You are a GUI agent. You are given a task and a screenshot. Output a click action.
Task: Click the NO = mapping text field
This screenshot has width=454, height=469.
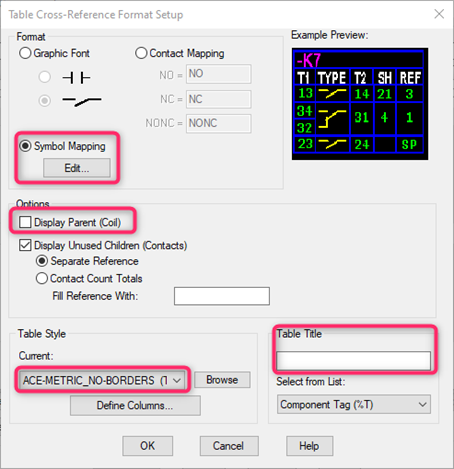(x=218, y=74)
